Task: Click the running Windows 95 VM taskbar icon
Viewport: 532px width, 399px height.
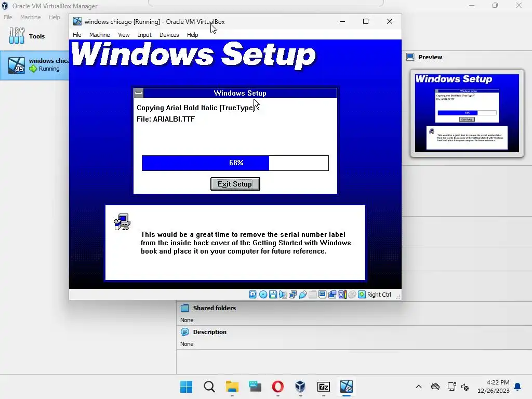Action: tap(347, 387)
